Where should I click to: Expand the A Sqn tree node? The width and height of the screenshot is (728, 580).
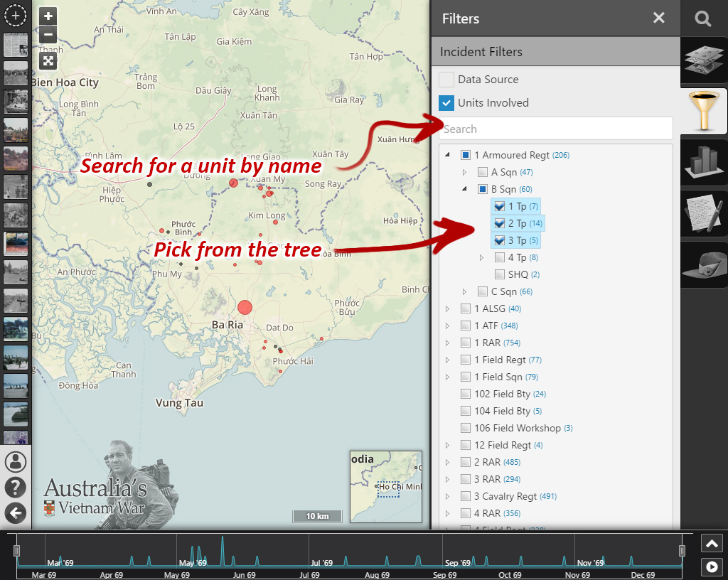click(x=464, y=172)
